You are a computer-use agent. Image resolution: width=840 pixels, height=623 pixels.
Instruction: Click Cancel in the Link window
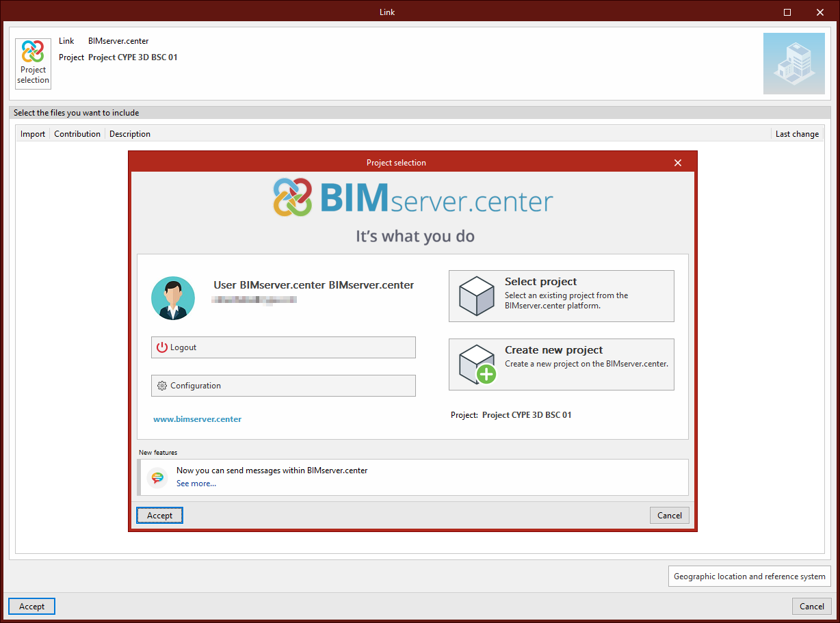pyautogui.click(x=812, y=607)
